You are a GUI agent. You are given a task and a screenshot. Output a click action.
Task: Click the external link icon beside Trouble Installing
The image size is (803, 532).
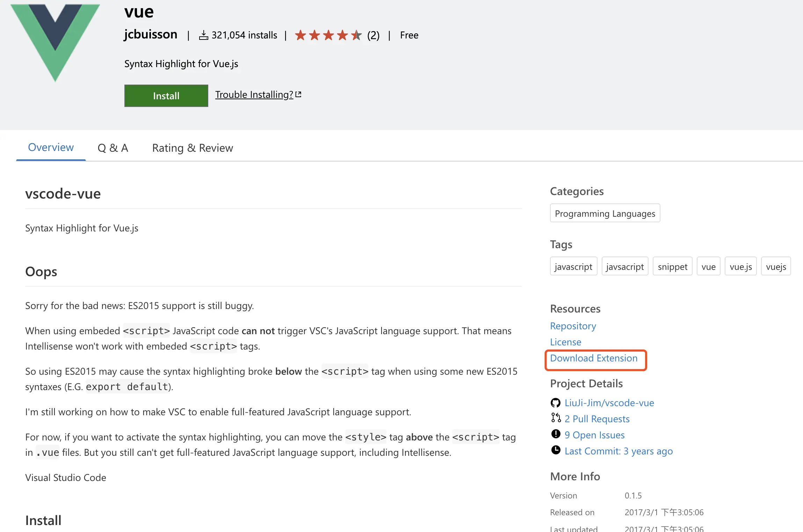298,94
